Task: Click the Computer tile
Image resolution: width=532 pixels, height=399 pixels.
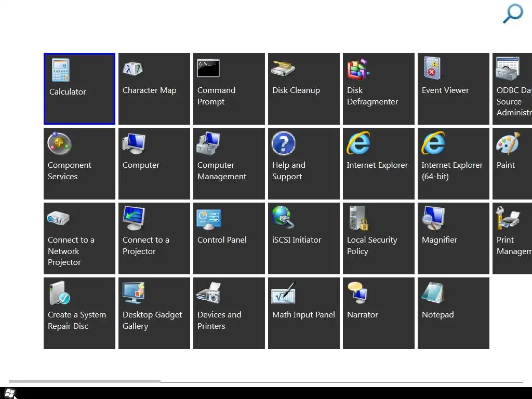Action: point(154,164)
